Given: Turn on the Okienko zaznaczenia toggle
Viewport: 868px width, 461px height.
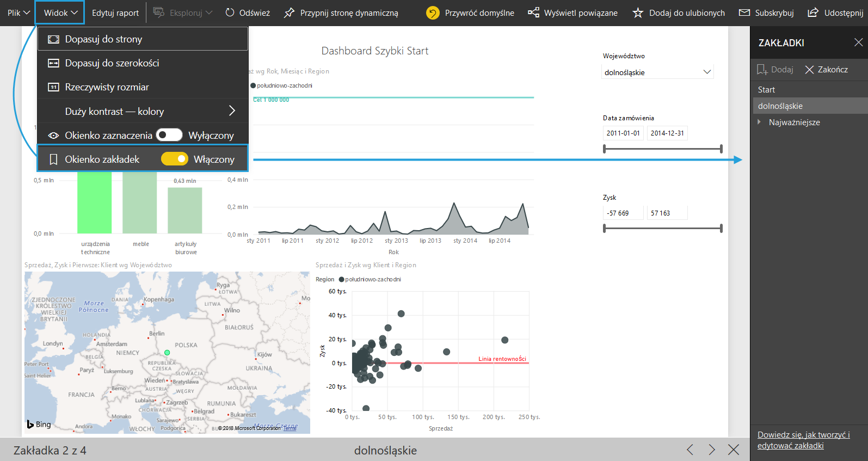Looking at the screenshot, I should [169, 135].
